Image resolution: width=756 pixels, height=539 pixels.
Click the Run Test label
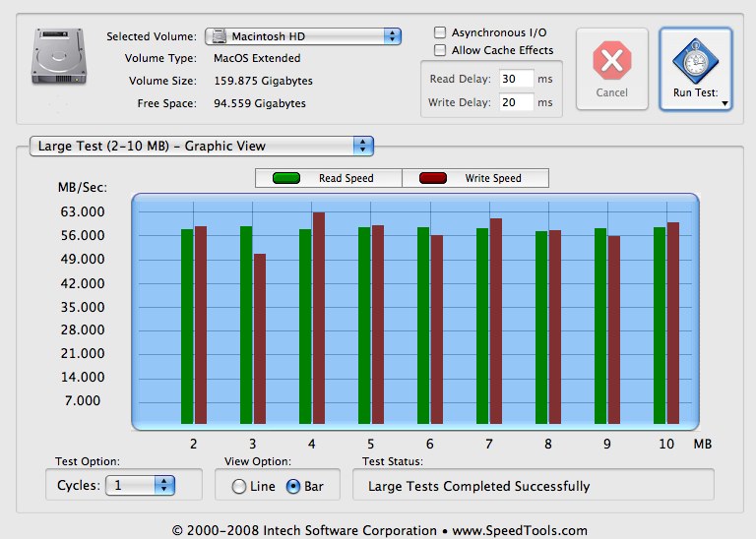click(x=695, y=92)
